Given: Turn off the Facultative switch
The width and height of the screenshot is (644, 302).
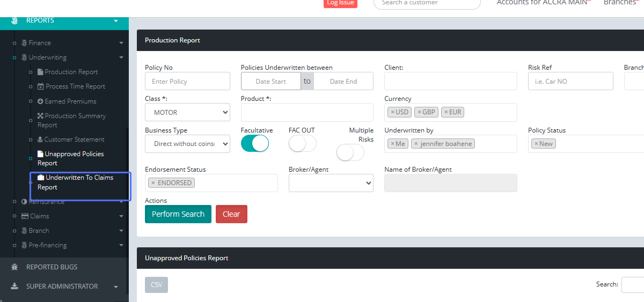Looking at the screenshot, I should coord(255,144).
